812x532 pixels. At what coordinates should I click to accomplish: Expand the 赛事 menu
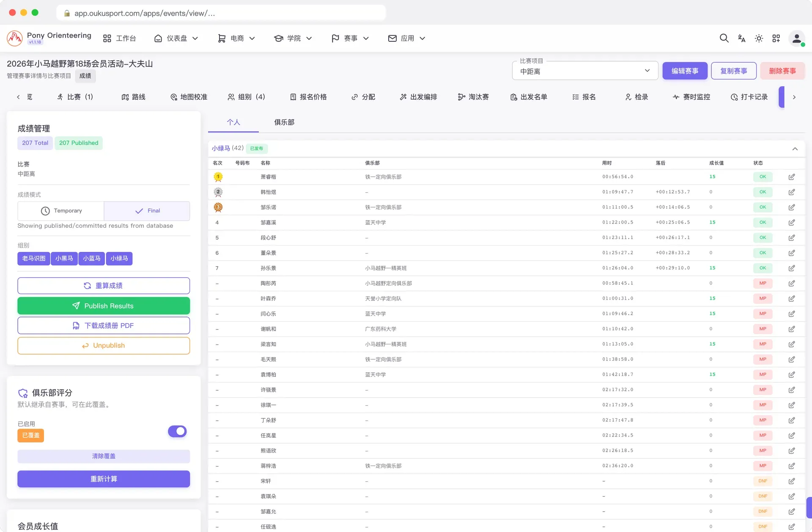(350, 38)
